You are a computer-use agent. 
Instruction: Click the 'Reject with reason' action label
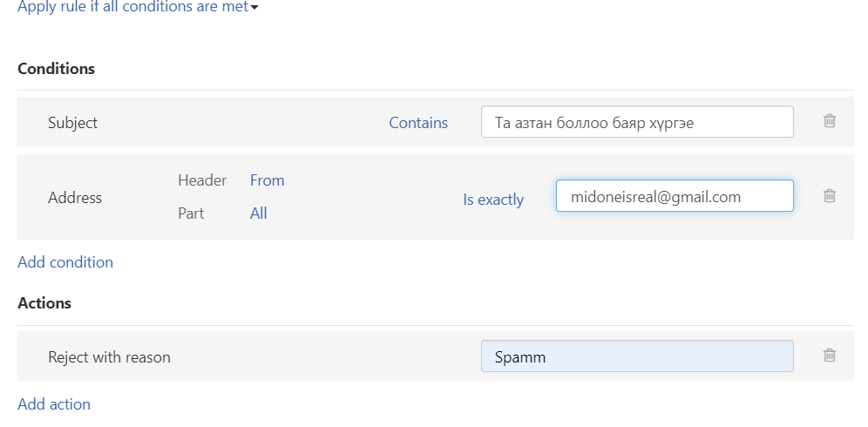(109, 357)
